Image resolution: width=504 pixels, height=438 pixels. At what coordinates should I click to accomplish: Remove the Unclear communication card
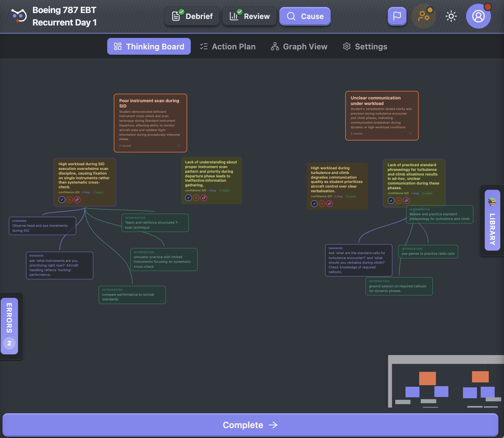[x=410, y=134]
